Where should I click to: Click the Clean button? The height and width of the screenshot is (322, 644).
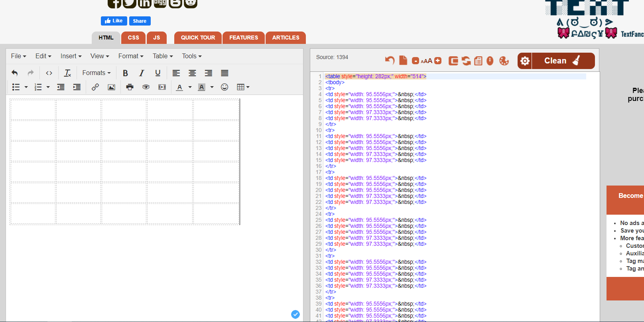click(563, 61)
